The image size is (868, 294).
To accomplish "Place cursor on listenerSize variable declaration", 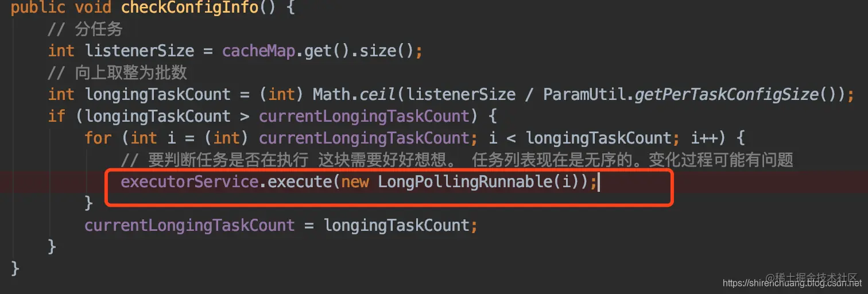I will click(x=139, y=51).
